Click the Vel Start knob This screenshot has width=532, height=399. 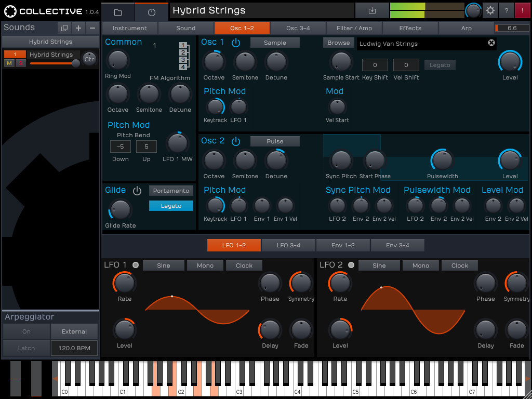[337, 107]
